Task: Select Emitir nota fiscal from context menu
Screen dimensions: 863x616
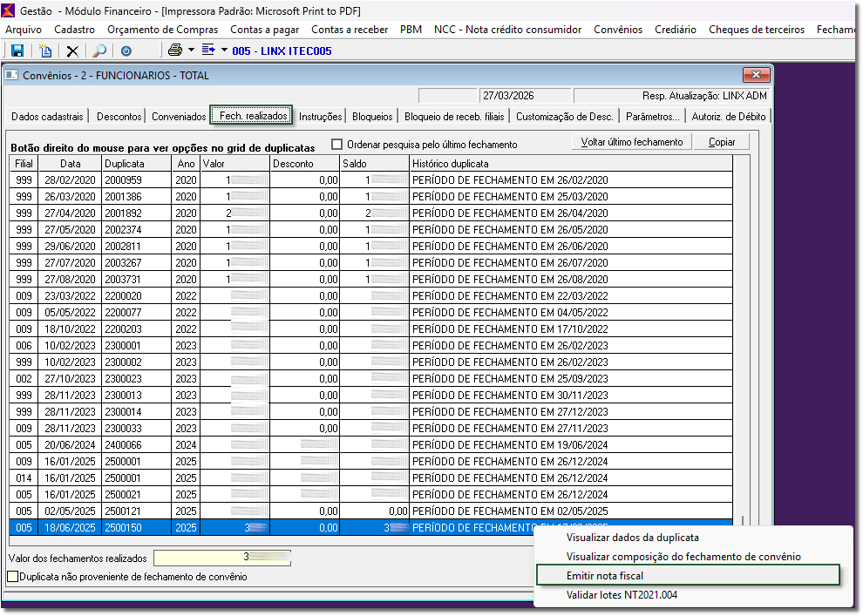Action: [604, 575]
